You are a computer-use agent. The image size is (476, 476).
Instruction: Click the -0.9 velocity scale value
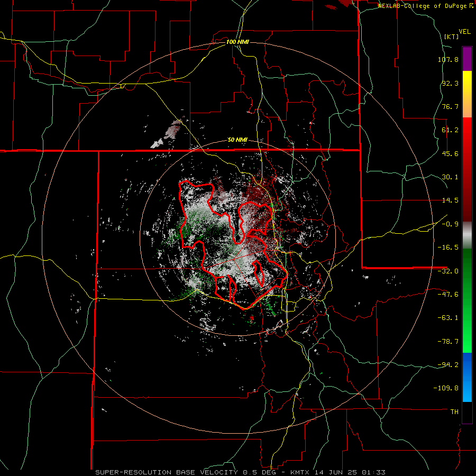tap(450, 224)
